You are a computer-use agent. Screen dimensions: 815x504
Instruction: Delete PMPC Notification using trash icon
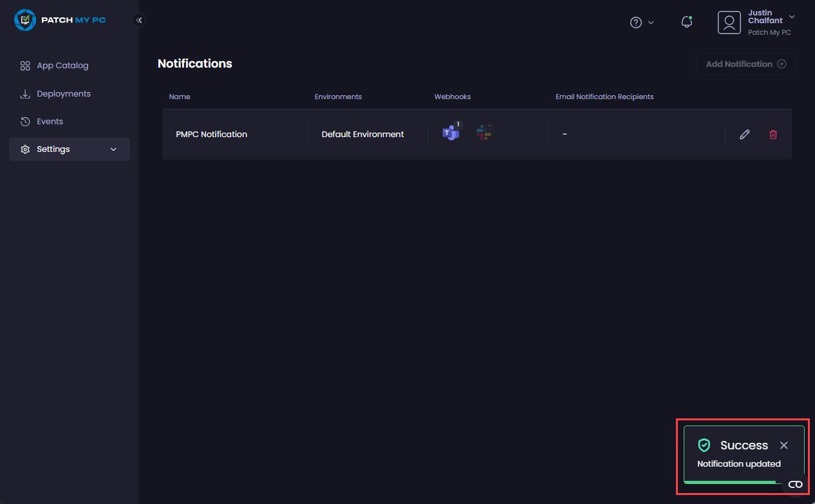[773, 135]
